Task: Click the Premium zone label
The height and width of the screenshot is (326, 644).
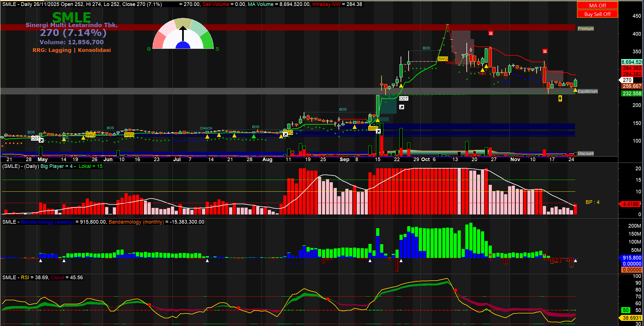Action: click(586, 29)
